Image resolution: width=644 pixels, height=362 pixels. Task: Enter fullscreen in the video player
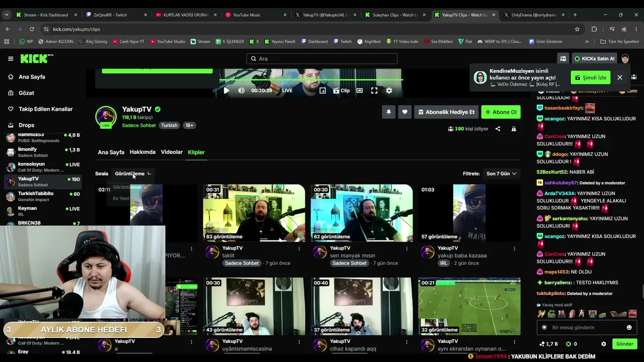click(374, 90)
